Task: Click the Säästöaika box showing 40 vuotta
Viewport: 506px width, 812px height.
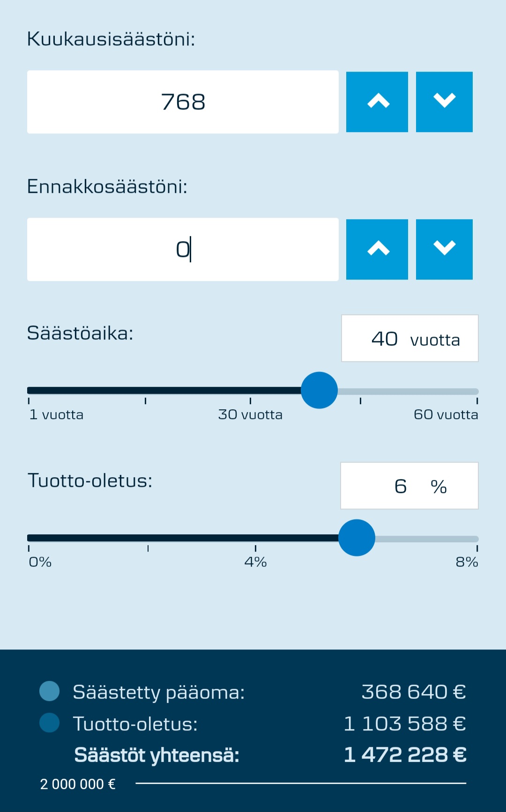Action: coord(409,338)
